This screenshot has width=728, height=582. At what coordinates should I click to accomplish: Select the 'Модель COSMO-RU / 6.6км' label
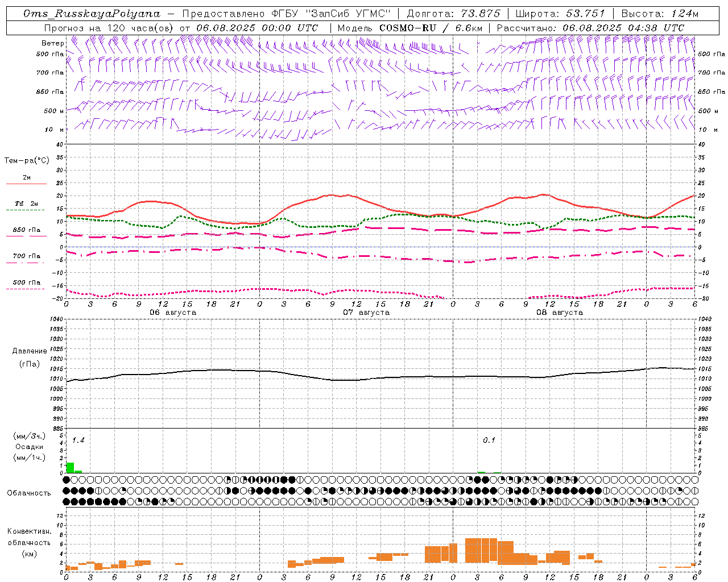[410, 28]
